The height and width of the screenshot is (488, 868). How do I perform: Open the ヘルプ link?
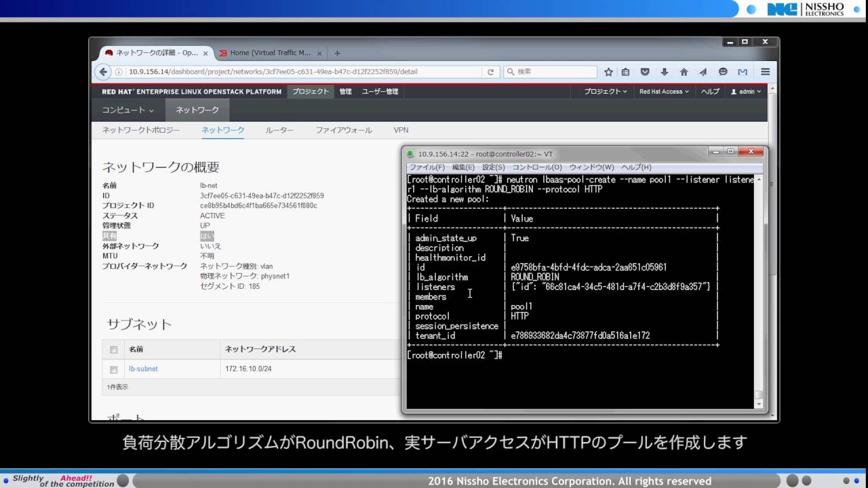click(x=710, y=91)
